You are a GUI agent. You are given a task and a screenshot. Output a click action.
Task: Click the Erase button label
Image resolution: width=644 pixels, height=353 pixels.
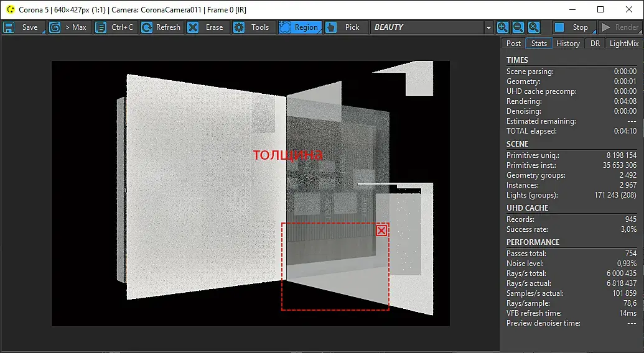[x=215, y=27]
